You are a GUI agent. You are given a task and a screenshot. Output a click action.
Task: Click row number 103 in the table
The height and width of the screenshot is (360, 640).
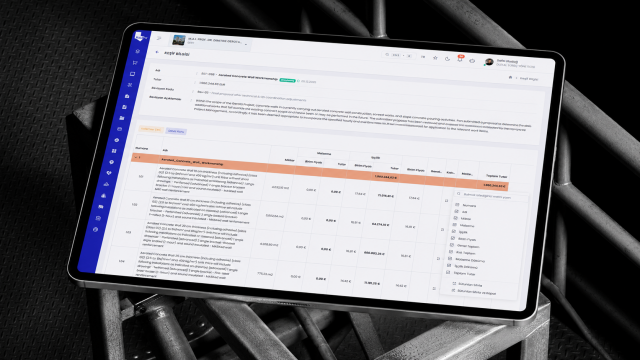pos(128,232)
